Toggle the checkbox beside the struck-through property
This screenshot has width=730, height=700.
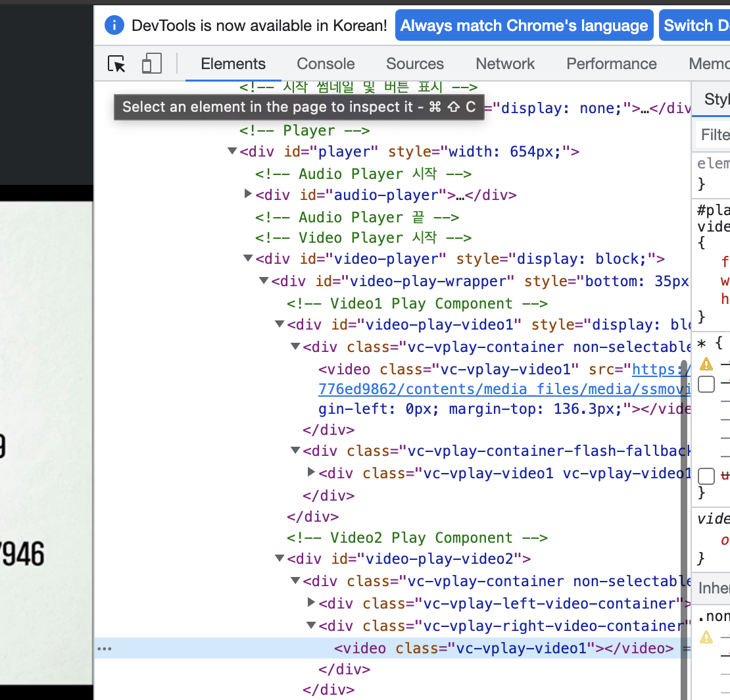(x=706, y=476)
